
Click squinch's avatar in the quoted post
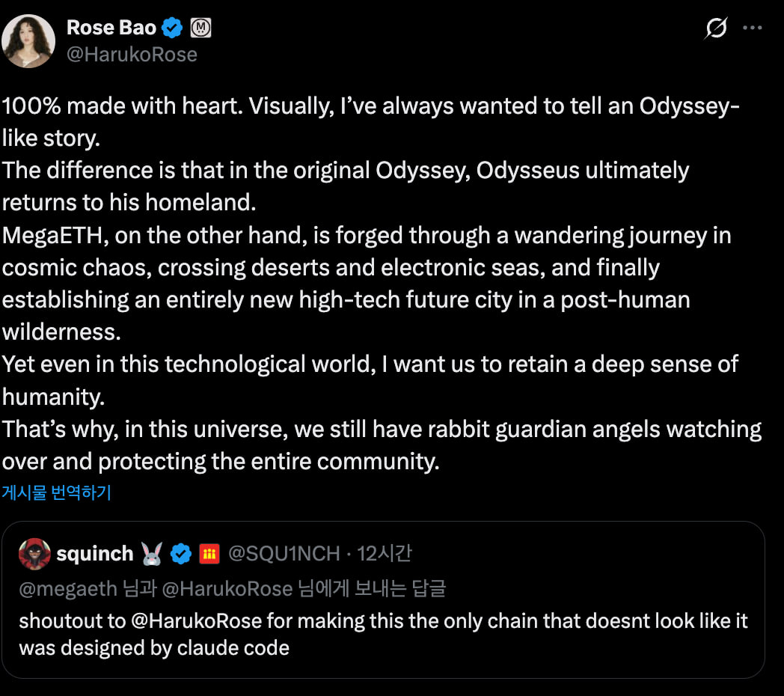(34, 554)
